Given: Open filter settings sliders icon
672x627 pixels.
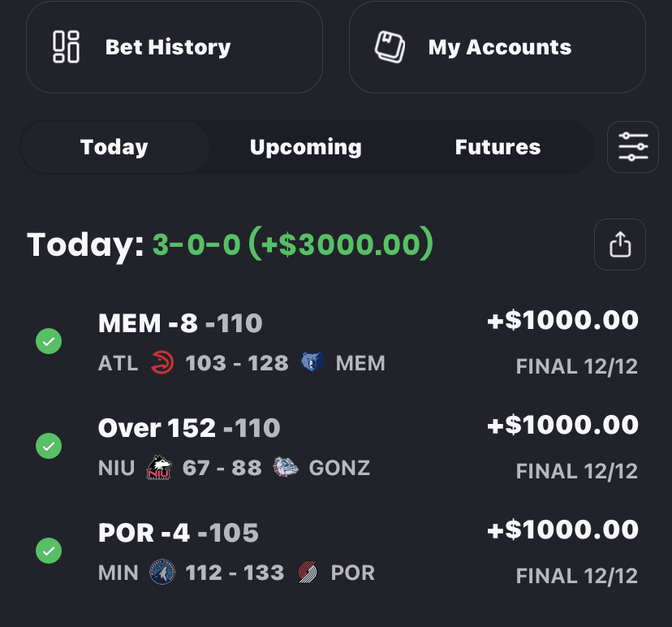Looking at the screenshot, I should tap(633, 147).
